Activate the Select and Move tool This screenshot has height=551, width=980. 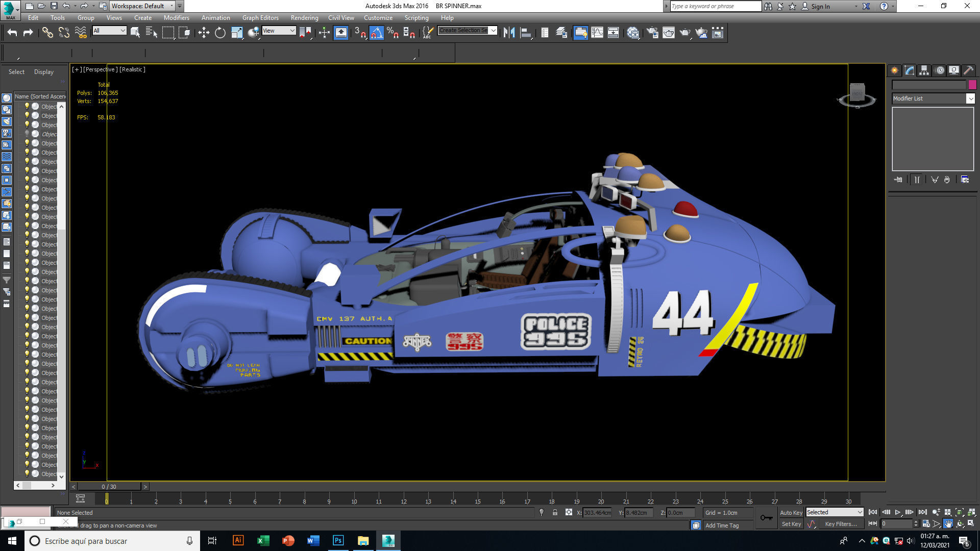204,33
